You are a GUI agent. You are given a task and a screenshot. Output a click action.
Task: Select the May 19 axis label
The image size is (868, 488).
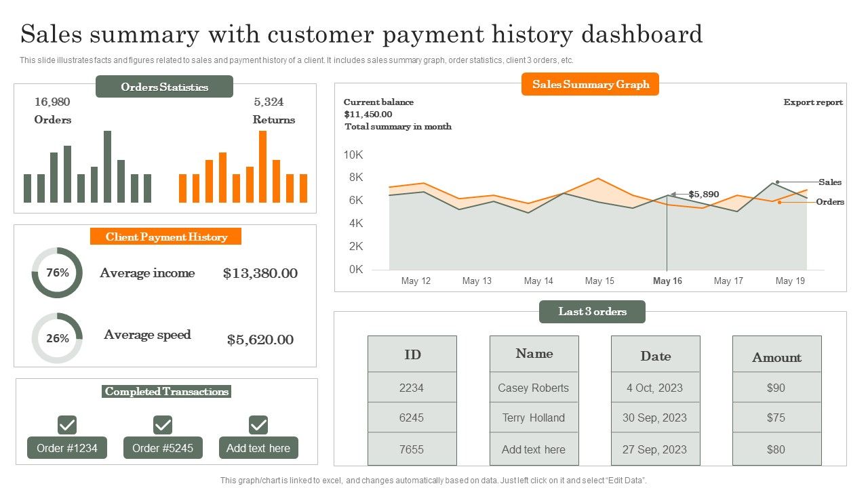(x=790, y=281)
